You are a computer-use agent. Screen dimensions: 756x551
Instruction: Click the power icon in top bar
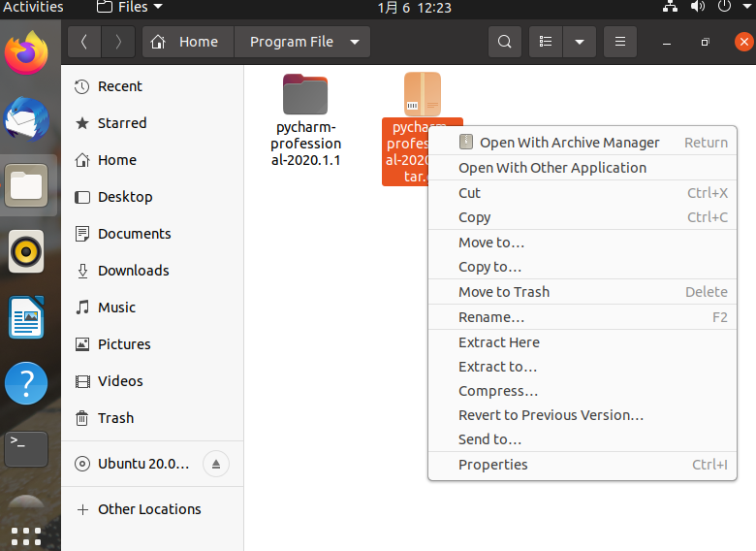coord(724,7)
